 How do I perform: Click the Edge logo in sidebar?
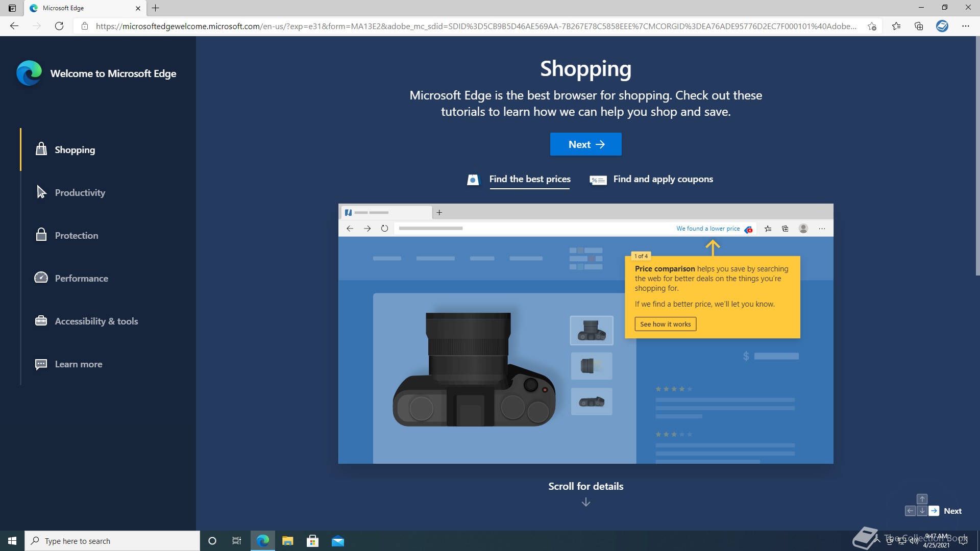[x=29, y=73]
